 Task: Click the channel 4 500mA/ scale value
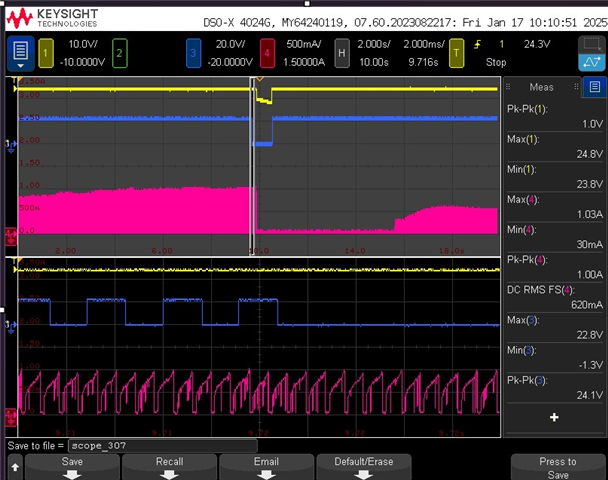click(304, 44)
